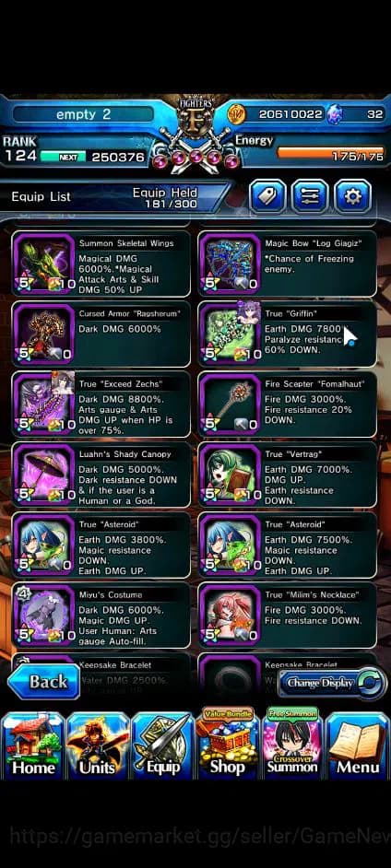This screenshot has width=391, height=868.
Task: Tap the tag filter icon
Action: (267, 196)
